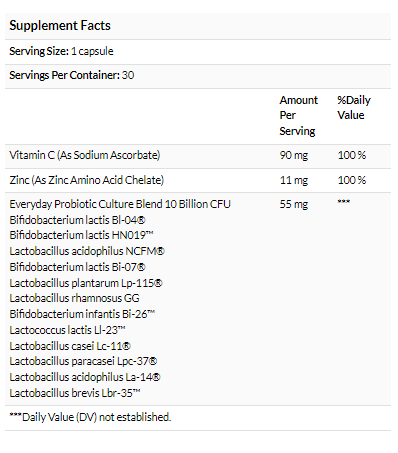This screenshot has width=398, height=453.
Task: Click Lactobacillus plantarum Lp-115 entry
Action: [x=86, y=283]
